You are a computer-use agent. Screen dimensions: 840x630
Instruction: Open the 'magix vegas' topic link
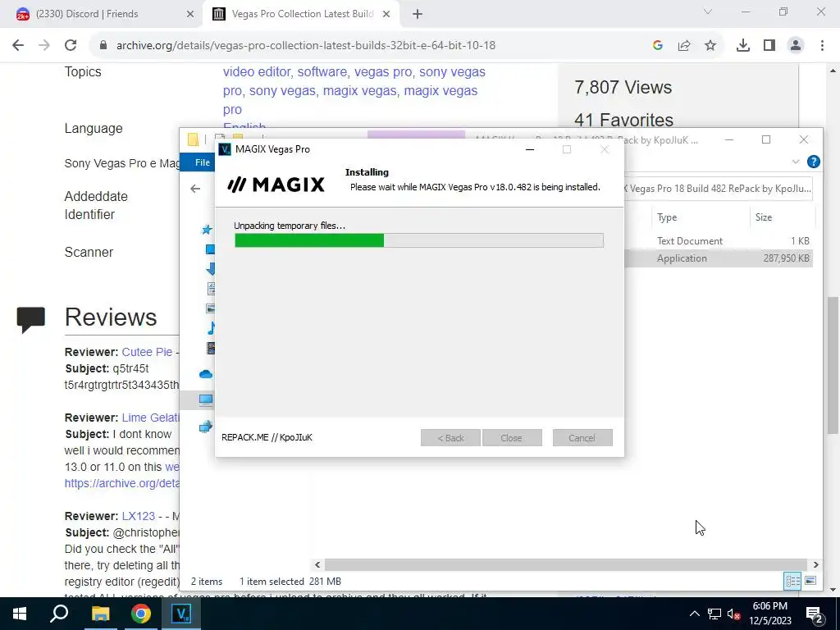(x=359, y=90)
